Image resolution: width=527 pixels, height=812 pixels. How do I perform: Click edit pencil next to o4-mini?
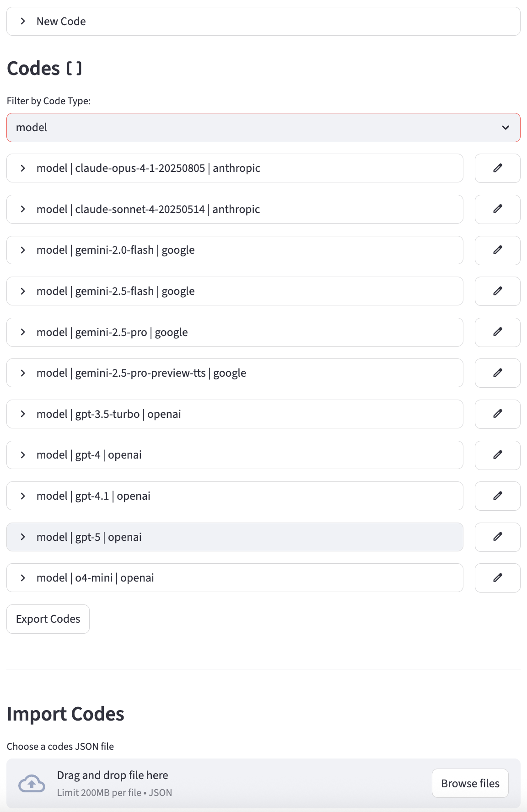(497, 578)
